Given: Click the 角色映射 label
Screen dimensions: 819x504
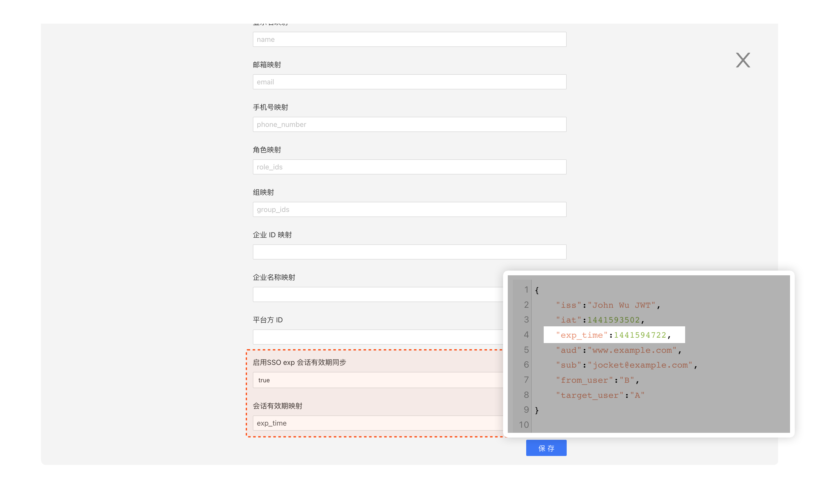Looking at the screenshot, I should coord(267,150).
